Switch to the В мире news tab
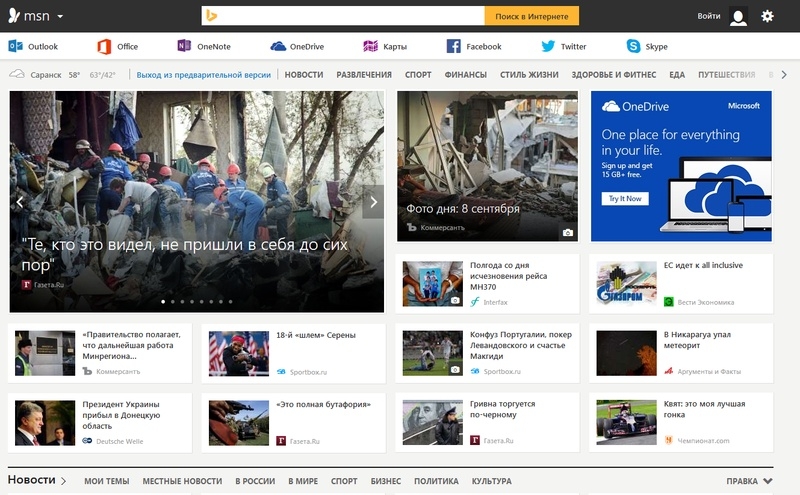The height and width of the screenshot is (495, 800). 303,481
